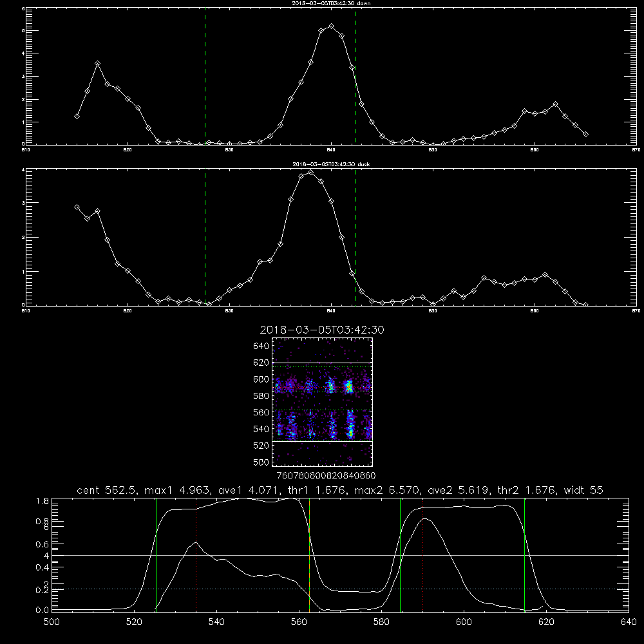Click 'thr2 1.676' in the stats line
Viewport: 644px width, 644px height.
pos(527,490)
